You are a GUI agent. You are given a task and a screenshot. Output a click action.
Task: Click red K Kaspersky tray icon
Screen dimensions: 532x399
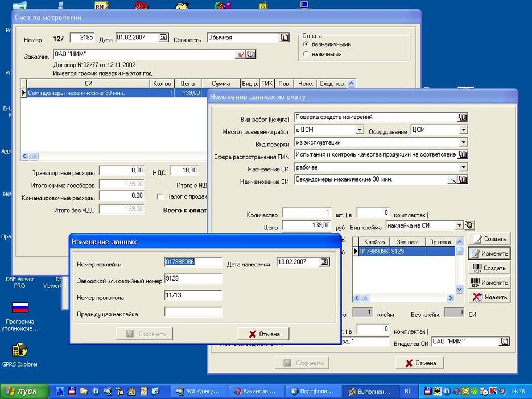pyautogui.click(x=493, y=391)
